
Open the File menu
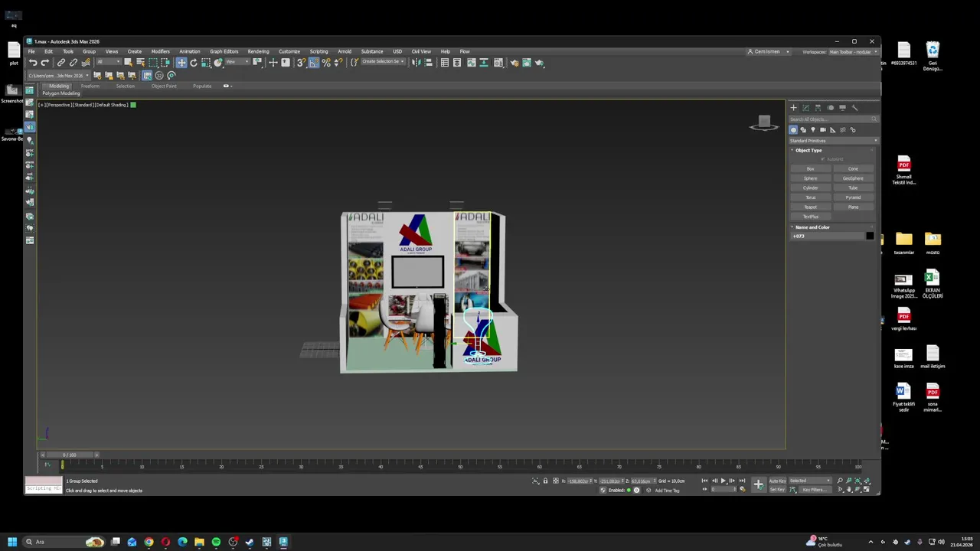[x=31, y=51]
